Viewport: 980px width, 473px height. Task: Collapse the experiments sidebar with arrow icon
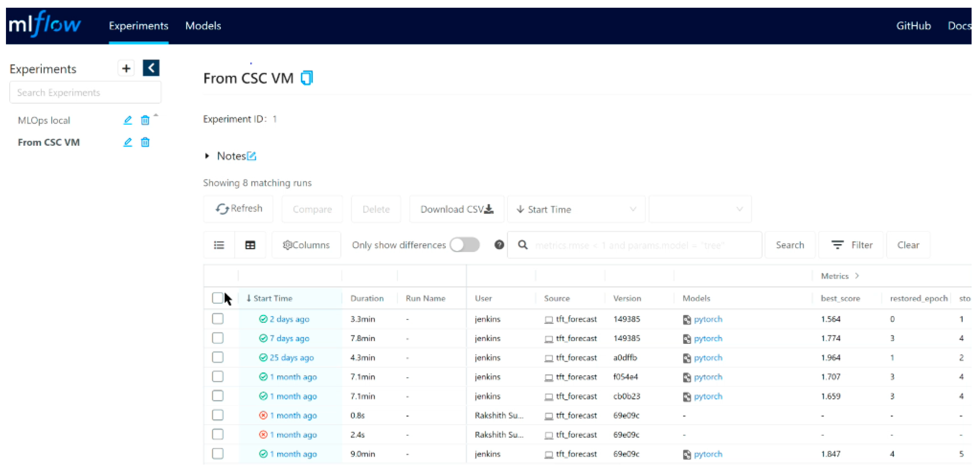151,68
